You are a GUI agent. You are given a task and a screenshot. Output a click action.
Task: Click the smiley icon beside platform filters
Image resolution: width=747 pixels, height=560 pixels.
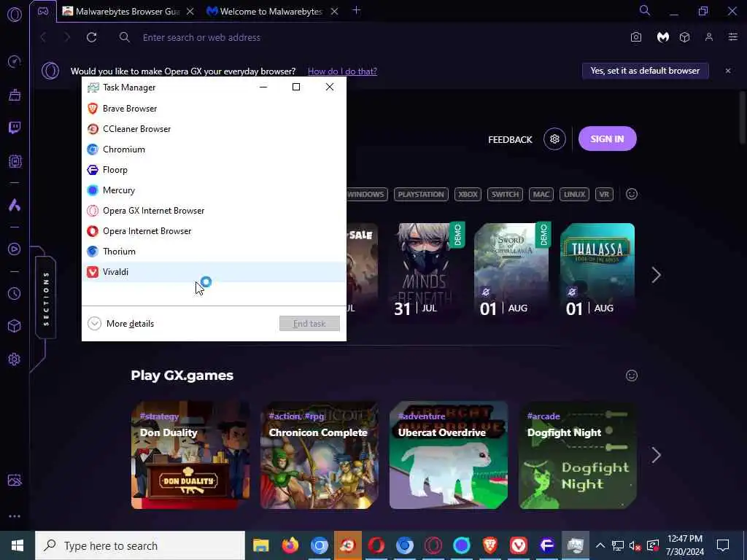click(x=632, y=194)
